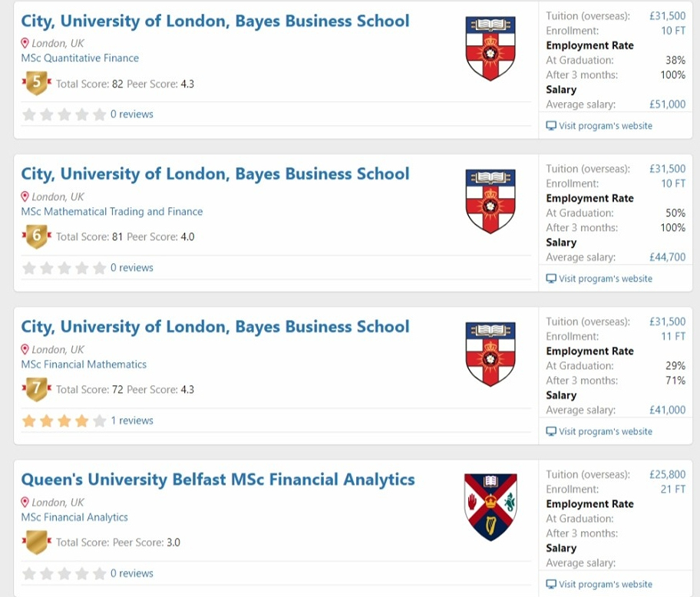700x597 pixels.
Task: Click the 38% at graduation employment rate
Action: [675, 60]
